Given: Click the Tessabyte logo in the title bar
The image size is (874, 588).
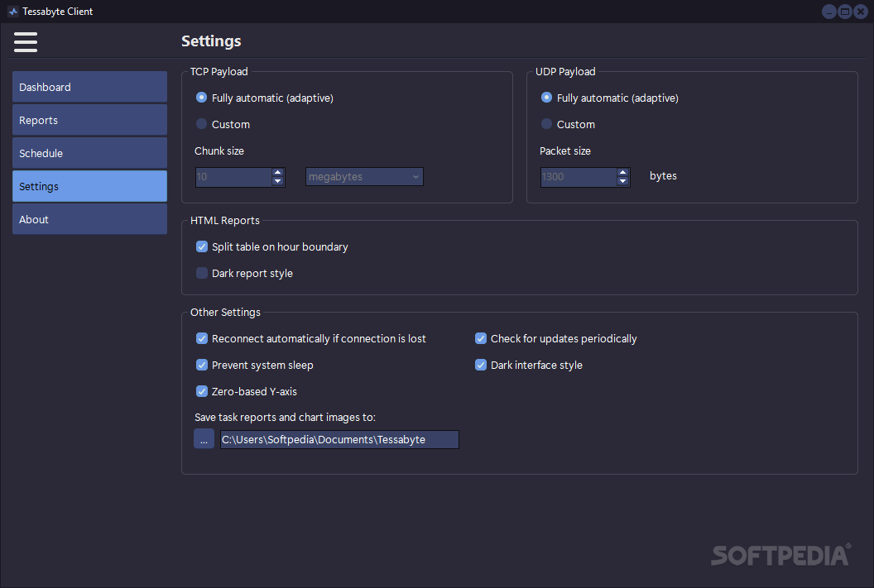Looking at the screenshot, I should tap(12, 11).
